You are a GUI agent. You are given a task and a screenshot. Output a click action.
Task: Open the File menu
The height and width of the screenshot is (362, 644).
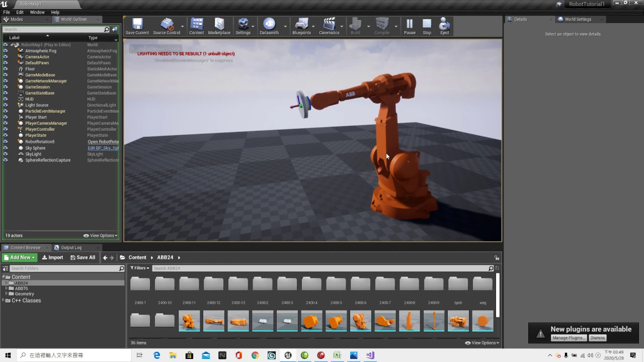[x=7, y=12]
